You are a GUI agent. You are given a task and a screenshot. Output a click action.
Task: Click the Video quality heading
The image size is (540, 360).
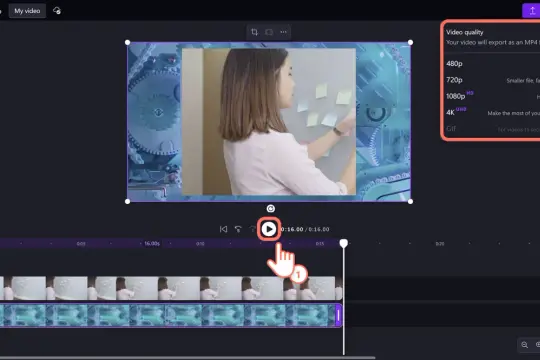coord(465,32)
